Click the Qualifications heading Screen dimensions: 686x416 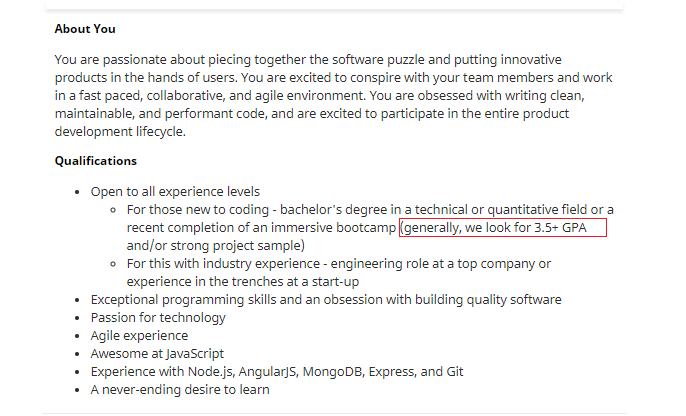95,161
